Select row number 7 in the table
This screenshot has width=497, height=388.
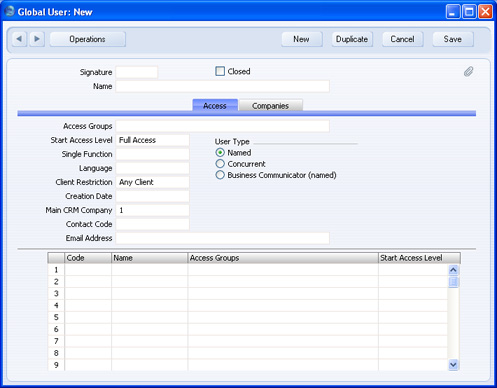click(x=56, y=341)
